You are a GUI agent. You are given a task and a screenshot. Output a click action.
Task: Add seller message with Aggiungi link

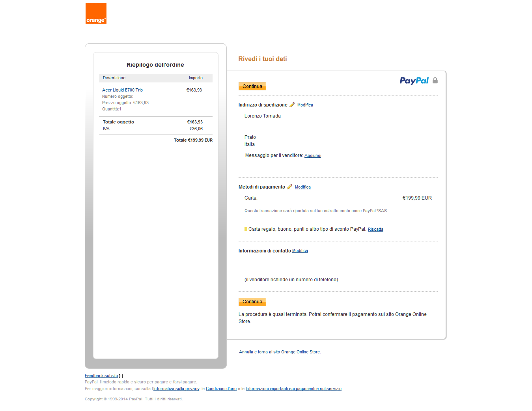pyautogui.click(x=313, y=156)
